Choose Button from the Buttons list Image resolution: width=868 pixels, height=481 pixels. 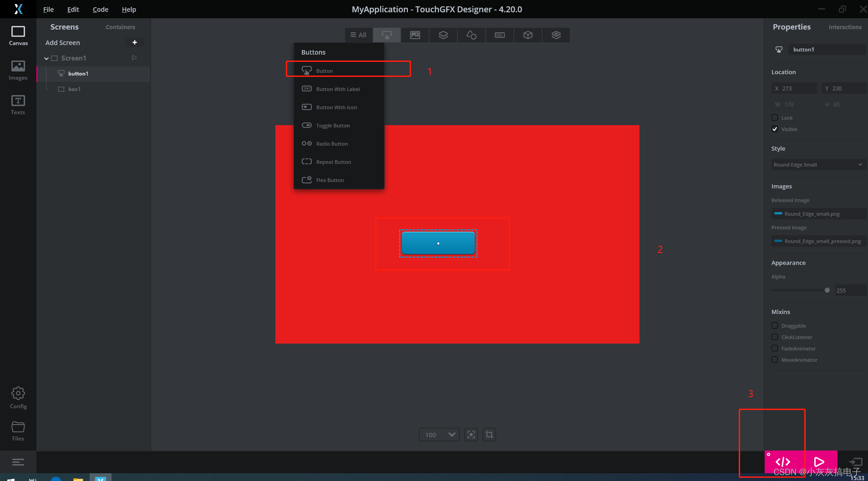click(x=339, y=71)
